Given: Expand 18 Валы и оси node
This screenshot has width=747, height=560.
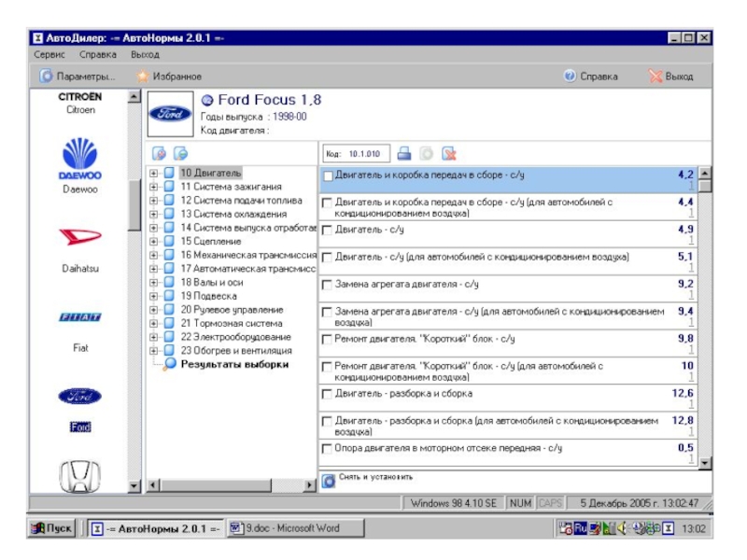Looking at the screenshot, I should (153, 283).
